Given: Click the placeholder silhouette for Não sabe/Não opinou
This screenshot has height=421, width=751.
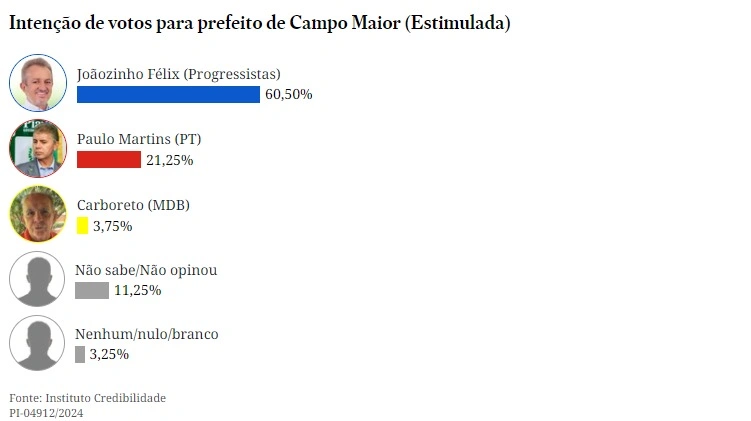Looking at the screenshot, I should click(38, 278).
